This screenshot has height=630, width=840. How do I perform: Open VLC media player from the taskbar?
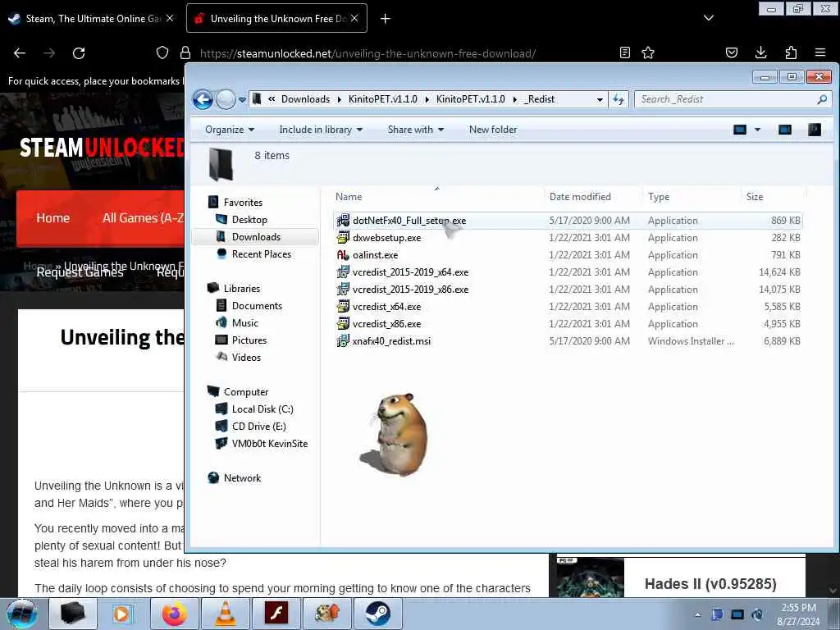pyautogui.click(x=226, y=614)
